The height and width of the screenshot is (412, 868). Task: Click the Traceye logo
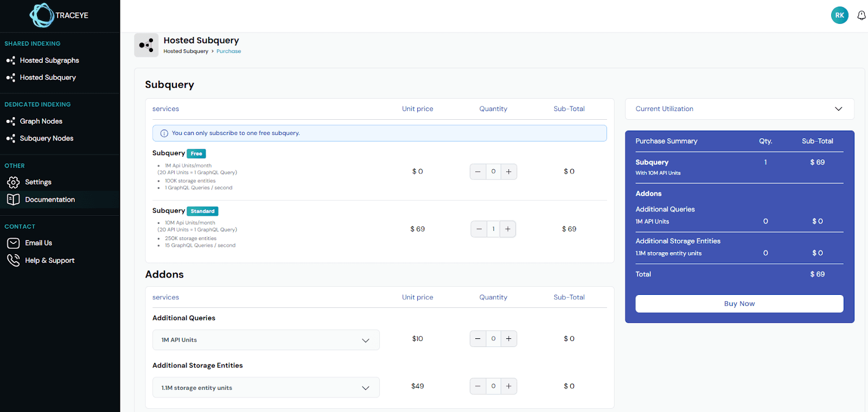tap(59, 15)
